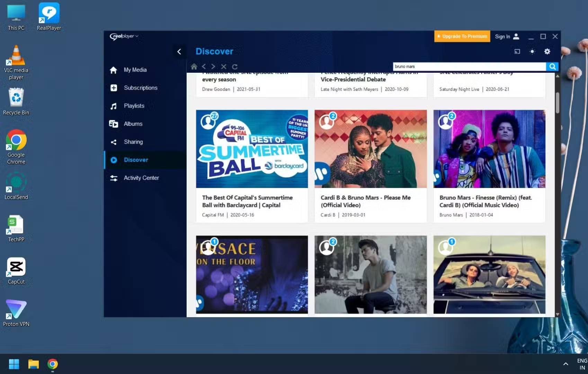Toggle the brightness theme mode icon
The width and height of the screenshot is (588, 374).
click(532, 52)
